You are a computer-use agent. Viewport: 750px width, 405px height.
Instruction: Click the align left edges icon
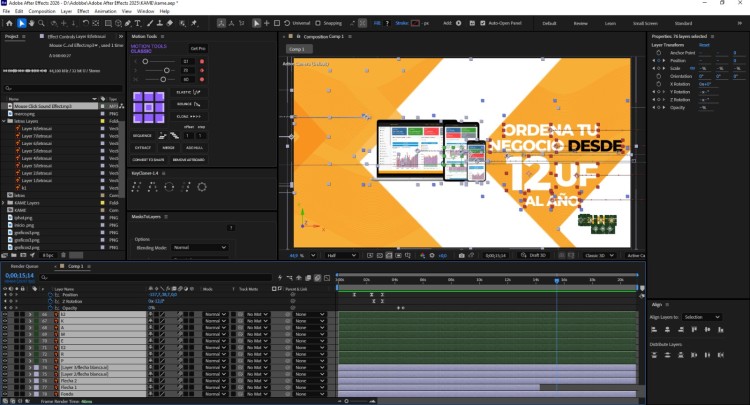point(654,329)
